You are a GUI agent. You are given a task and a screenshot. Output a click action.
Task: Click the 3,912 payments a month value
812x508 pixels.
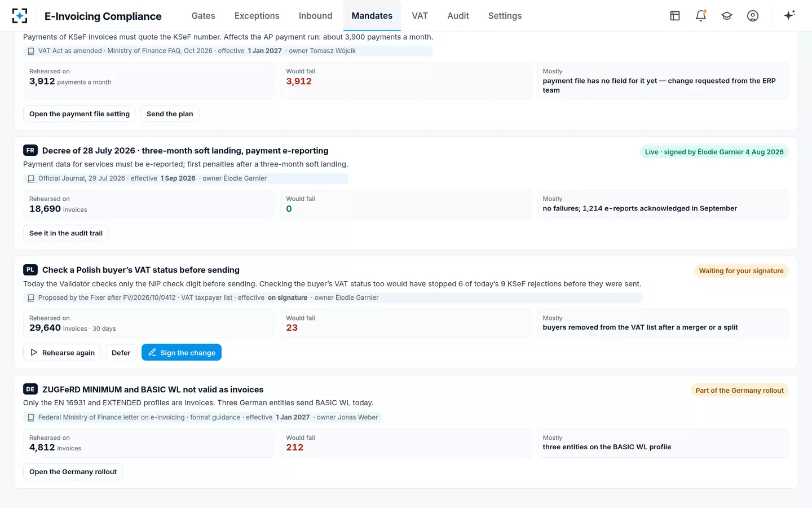pos(70,81)
